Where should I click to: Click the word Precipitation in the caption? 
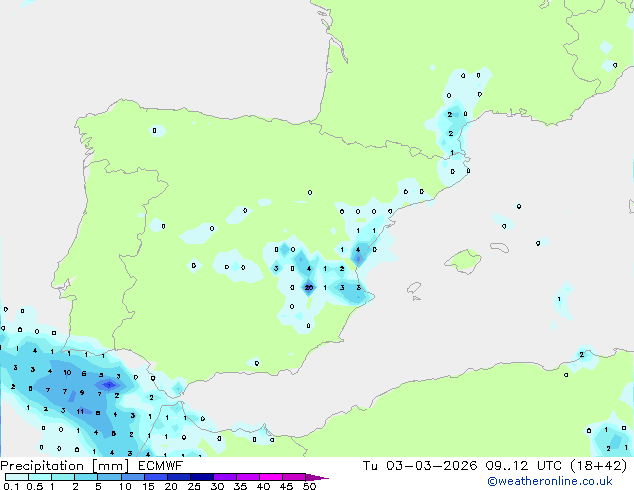coord(42,466)
